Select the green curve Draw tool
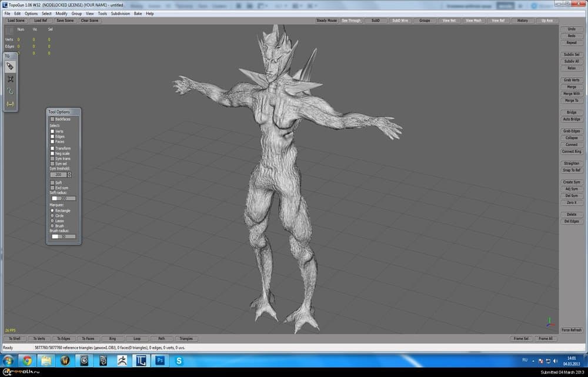The width and height of the screenshot is (588, 377). pyautogui.click(x=10, y=91)
